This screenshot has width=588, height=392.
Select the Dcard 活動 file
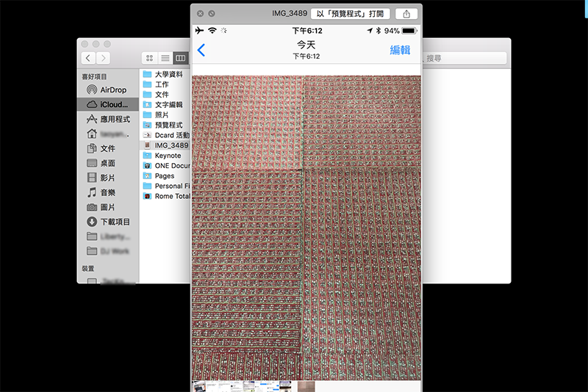click(x=165, y=135)
